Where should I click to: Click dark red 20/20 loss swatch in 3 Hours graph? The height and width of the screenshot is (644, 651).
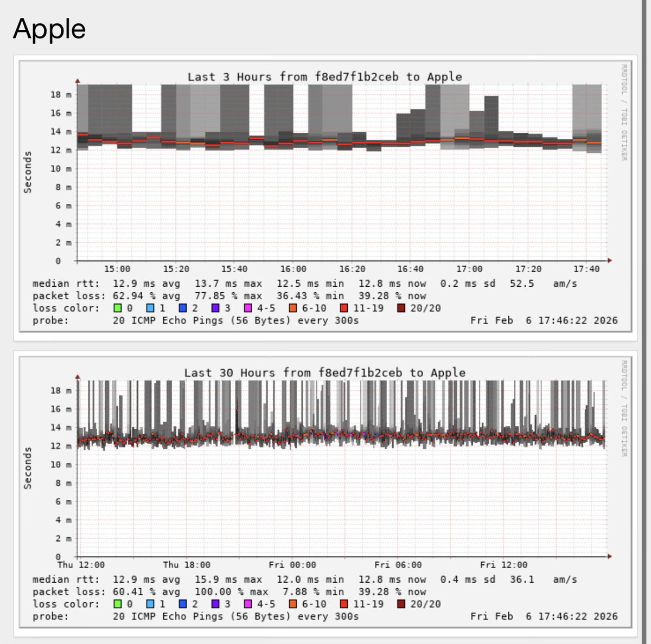click(401, 308)
